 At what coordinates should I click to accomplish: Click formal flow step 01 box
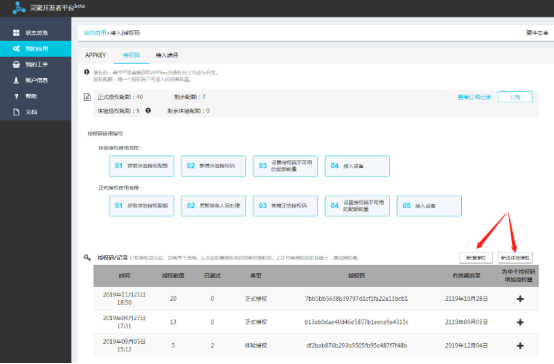pos(141,206)
